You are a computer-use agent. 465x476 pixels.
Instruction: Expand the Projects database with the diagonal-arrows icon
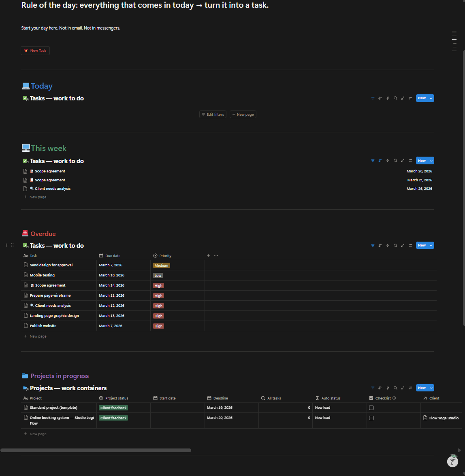tap(403, 388)
